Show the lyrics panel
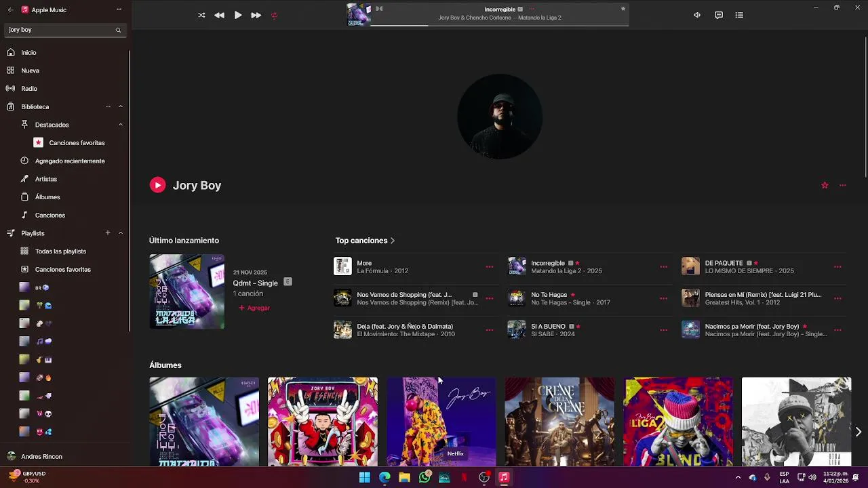868x488 pixels. [x=719, y=15]
